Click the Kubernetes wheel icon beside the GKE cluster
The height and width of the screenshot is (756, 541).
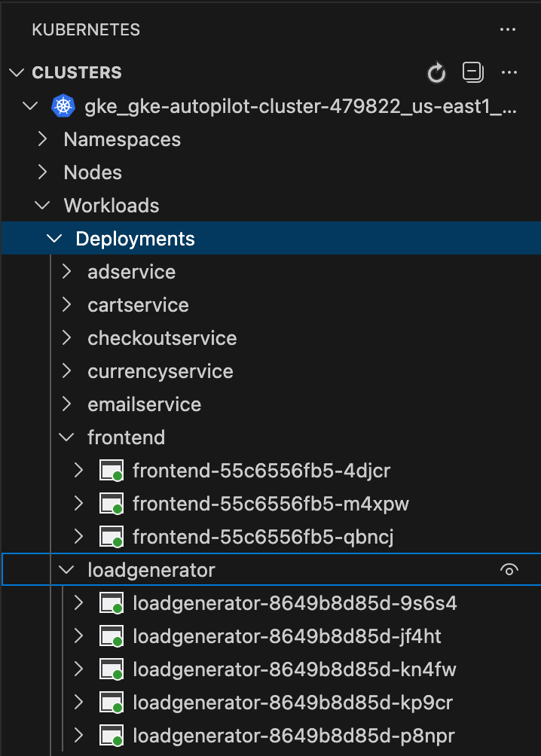(63, 106)
